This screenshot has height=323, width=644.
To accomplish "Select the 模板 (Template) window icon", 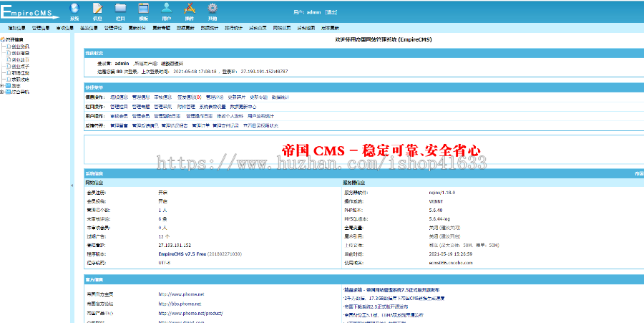I will 144,9.
